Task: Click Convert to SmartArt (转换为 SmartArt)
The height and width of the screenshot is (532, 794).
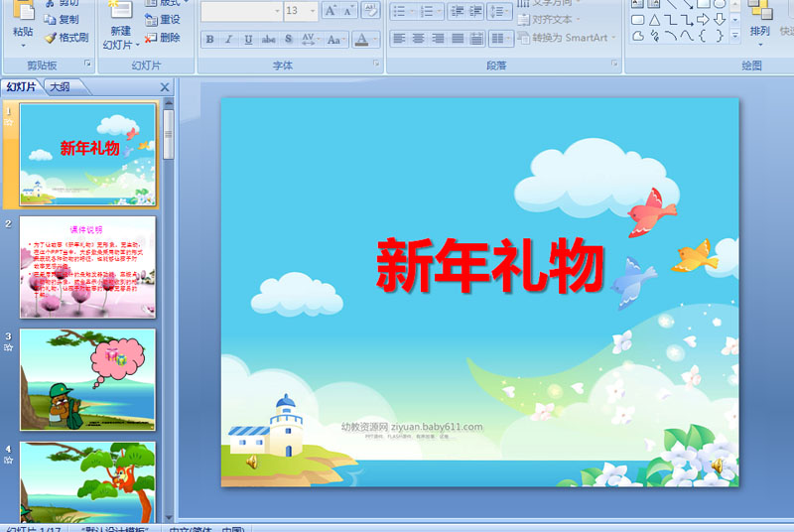Action: (567, 38)
